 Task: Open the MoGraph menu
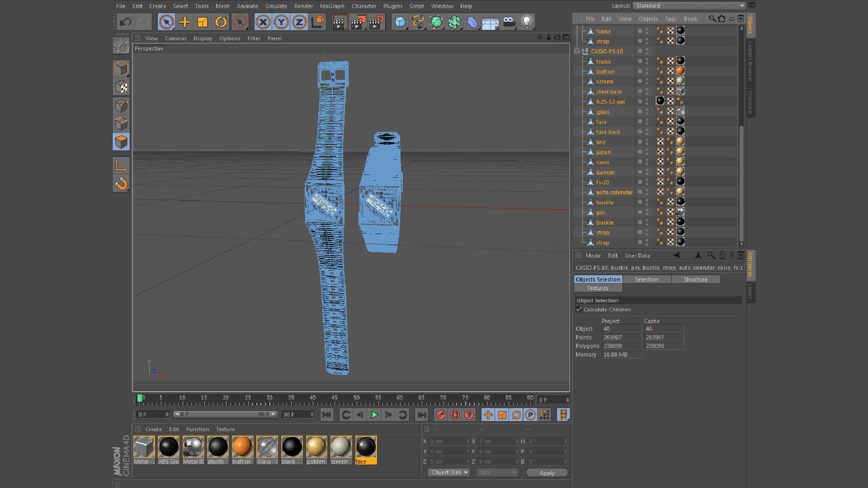pos(332,6)
